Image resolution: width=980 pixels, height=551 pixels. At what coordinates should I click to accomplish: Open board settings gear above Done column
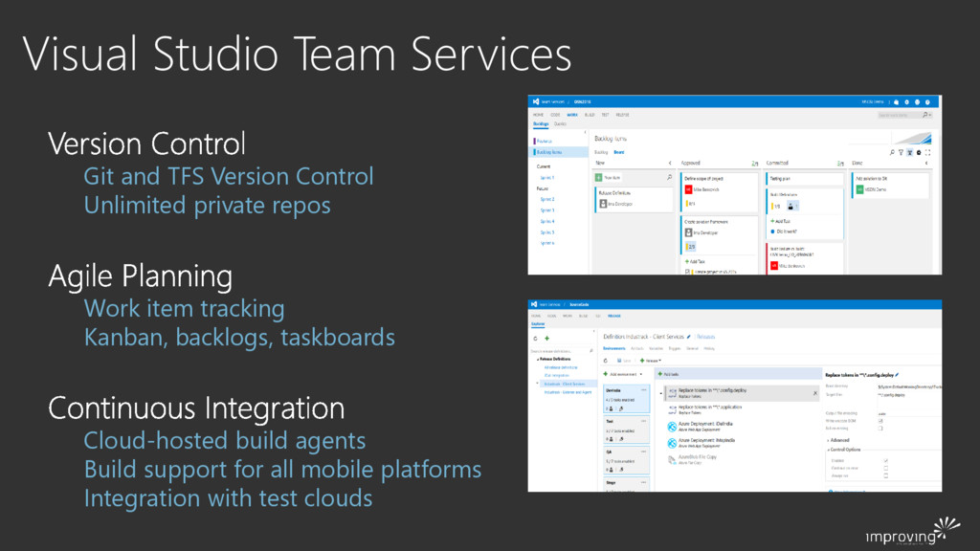(919, 152)
